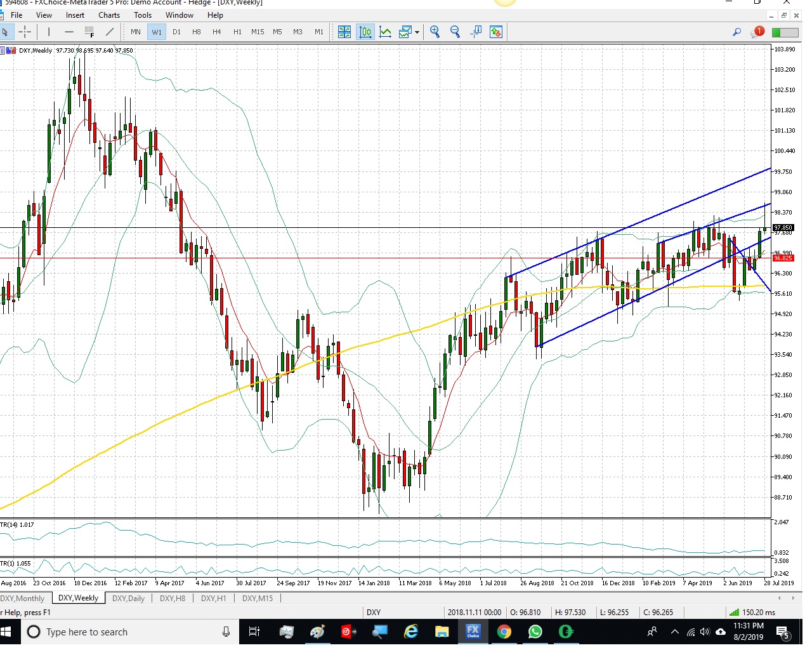
Task: Click the tile chart windows icon
Action: pyautogui.click(x=344, y=32)
